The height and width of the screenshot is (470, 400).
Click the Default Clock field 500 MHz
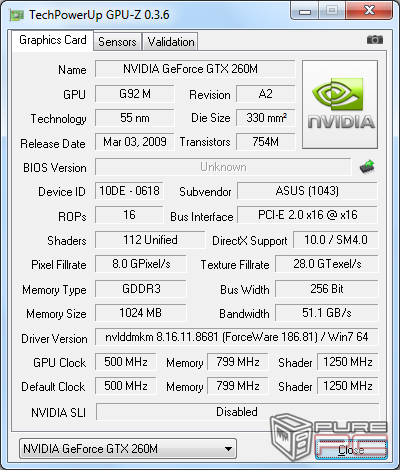click(126, 386)
